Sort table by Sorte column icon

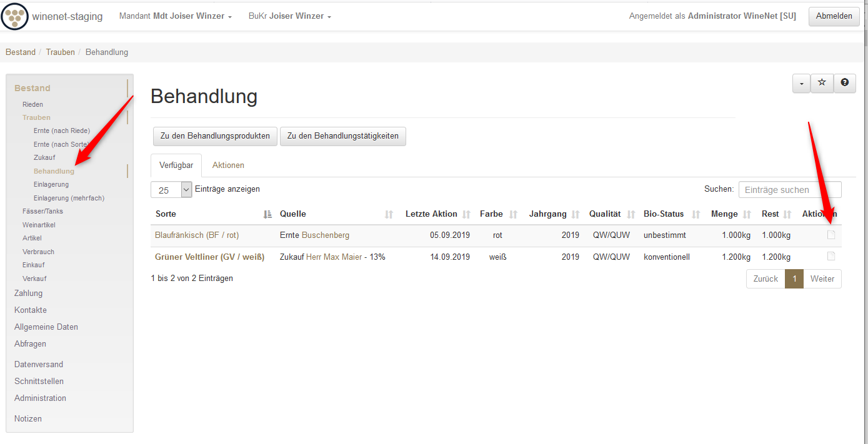[x=267, y=214]
